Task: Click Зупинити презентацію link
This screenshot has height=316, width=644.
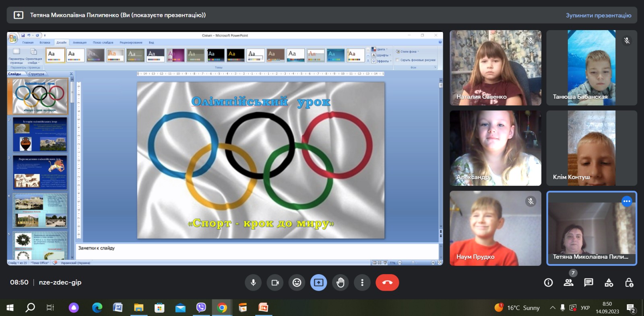Action: 598,15
